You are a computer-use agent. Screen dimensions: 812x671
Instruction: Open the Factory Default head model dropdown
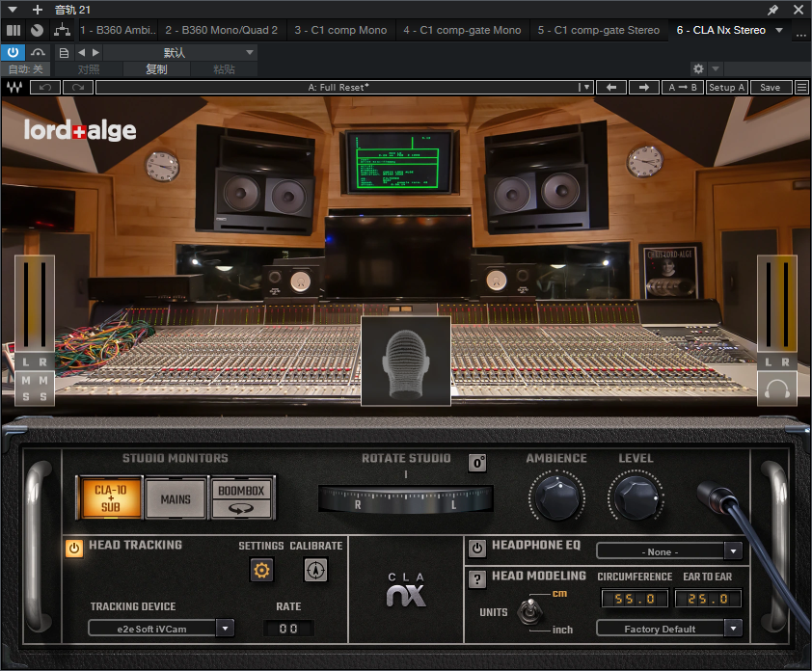click(669, 629)
